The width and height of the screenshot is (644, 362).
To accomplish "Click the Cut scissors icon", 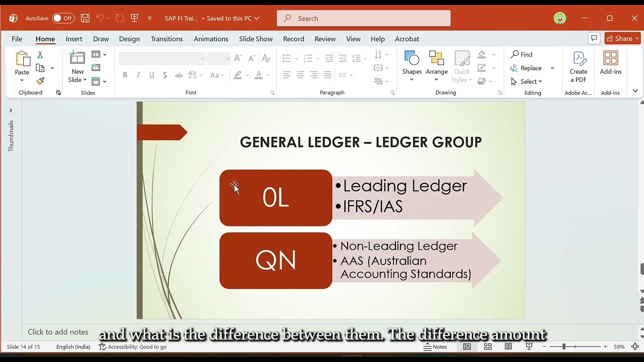I will point(40,54).
